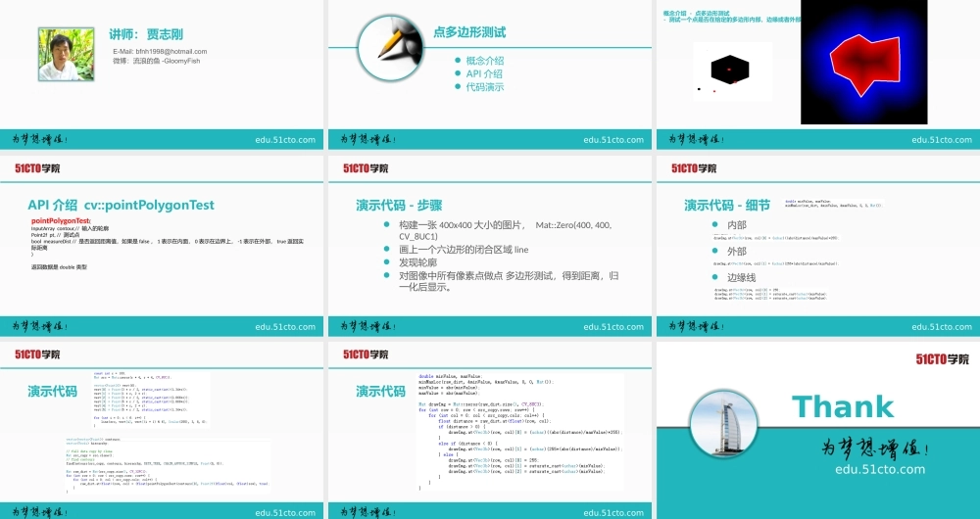
Task: Click the 51CTO学院 logo above the 细节 slide
Action: point(694,168)
